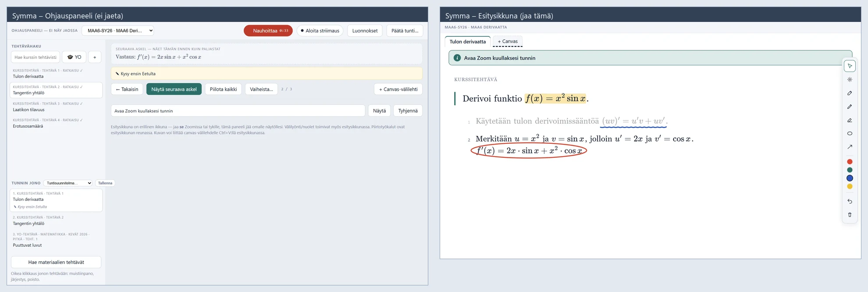Switch to the Tulon derivaatta tab

point(468,42)
